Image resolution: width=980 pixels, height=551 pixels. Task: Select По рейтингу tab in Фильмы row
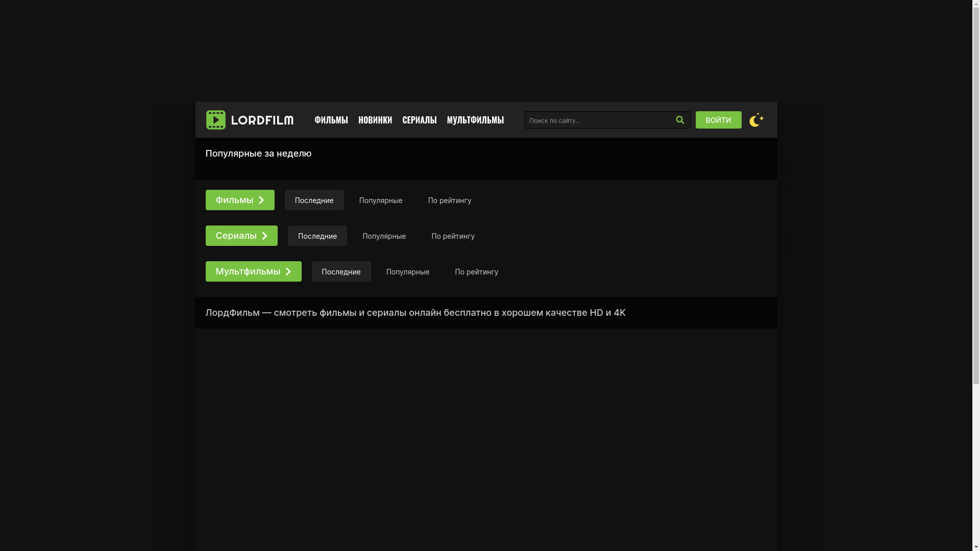[x=449, y=201]
